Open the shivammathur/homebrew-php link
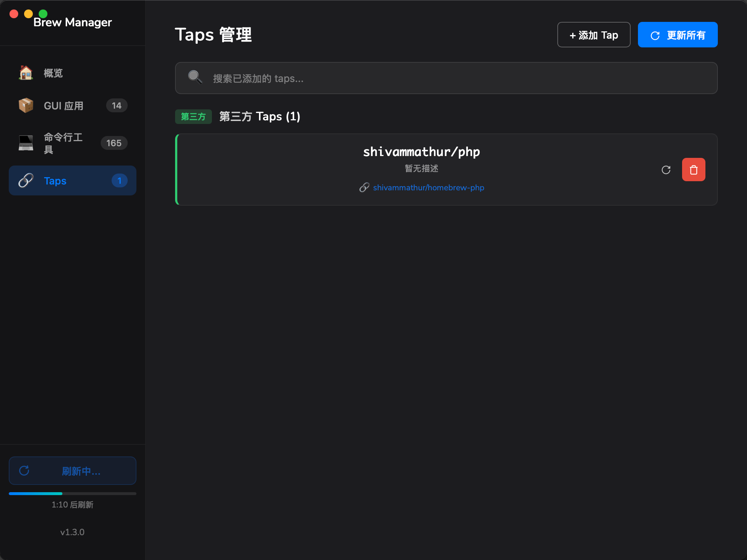Viewport: 747px width, 560px height. (x=428, y=187)
